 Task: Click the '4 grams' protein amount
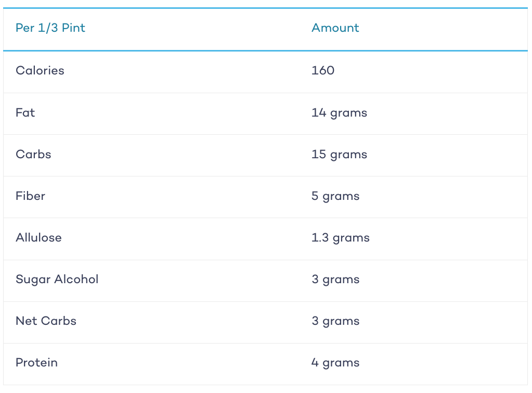click(335, 363)
